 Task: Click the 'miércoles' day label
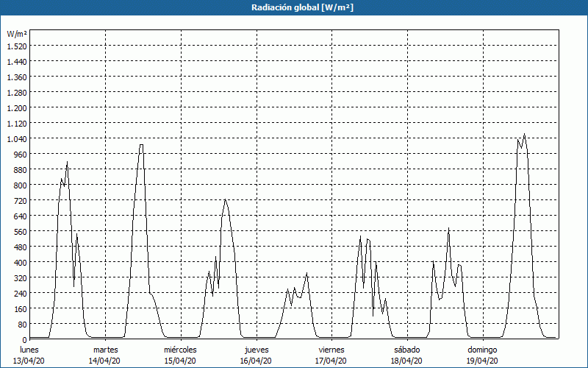180,350
